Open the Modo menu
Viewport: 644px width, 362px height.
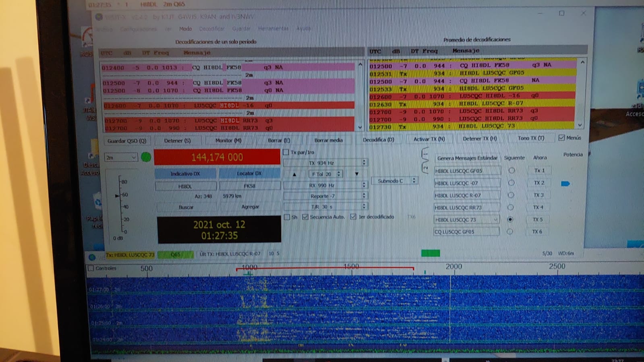pos(185,29)
